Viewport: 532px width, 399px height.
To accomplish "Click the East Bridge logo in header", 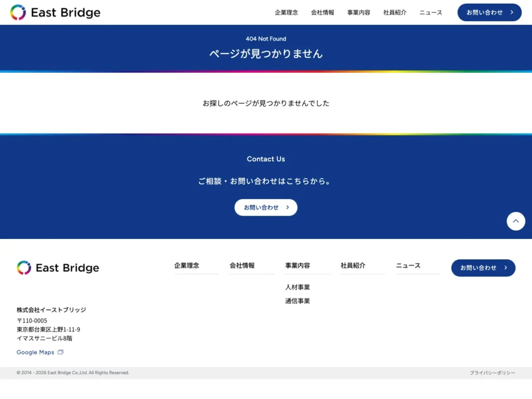I will click(55, 12).
